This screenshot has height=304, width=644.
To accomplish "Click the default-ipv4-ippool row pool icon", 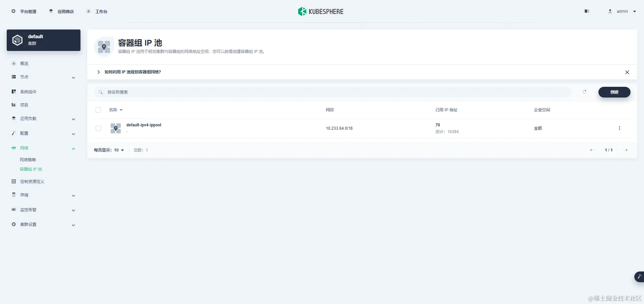I will coord(116,128).
